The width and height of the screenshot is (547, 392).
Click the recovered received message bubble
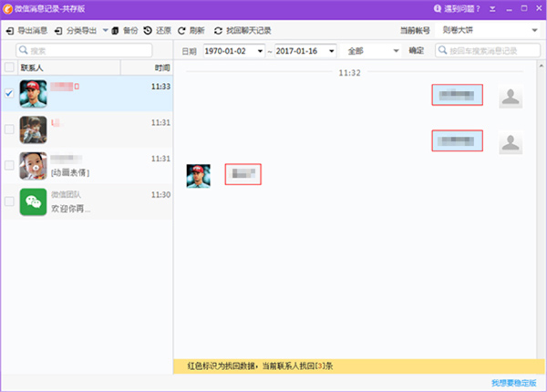pyautogui.click(x=243, y=174)
